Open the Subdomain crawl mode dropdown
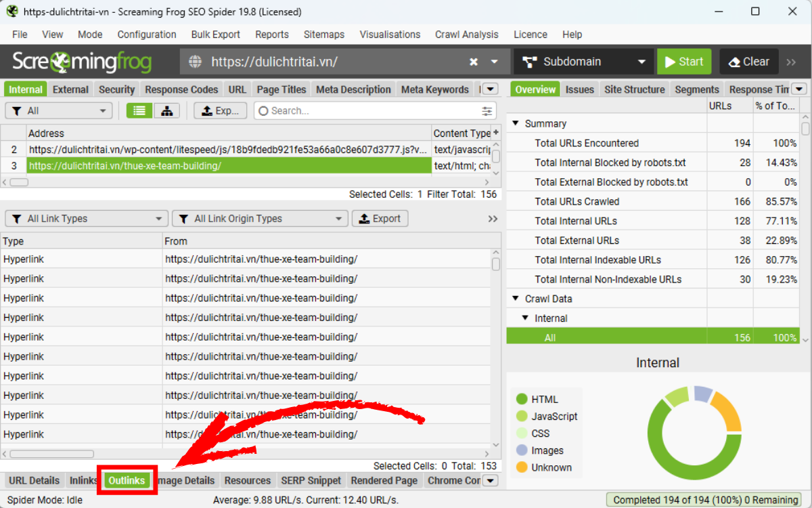This screenshot has height=508, width=812. 583,62
